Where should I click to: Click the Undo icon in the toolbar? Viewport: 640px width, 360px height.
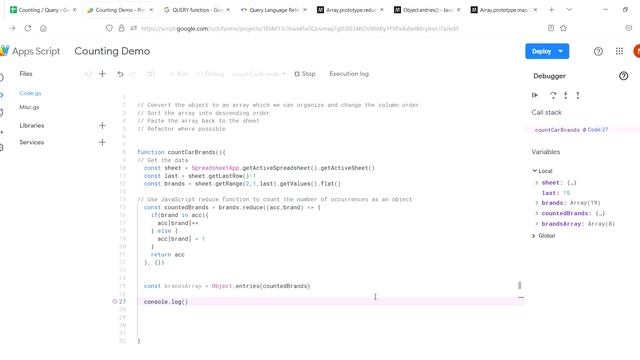coord(120,74)
